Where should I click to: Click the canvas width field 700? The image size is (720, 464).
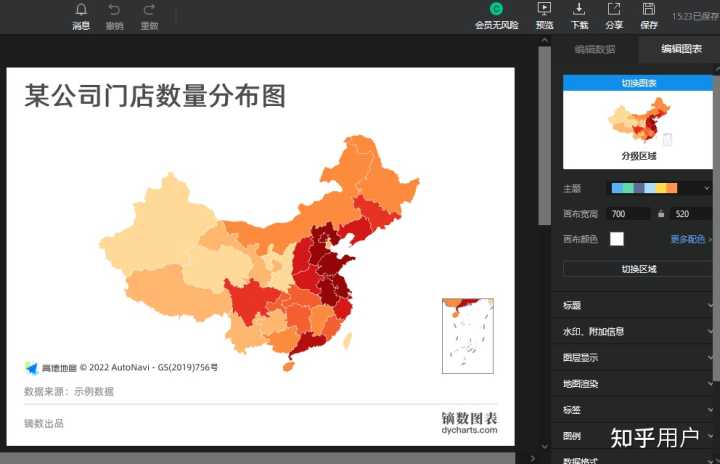[629, 214]
